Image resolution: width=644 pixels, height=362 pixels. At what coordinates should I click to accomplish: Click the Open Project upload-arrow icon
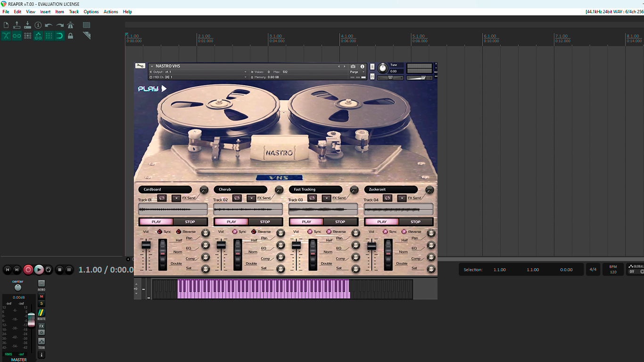17,25
